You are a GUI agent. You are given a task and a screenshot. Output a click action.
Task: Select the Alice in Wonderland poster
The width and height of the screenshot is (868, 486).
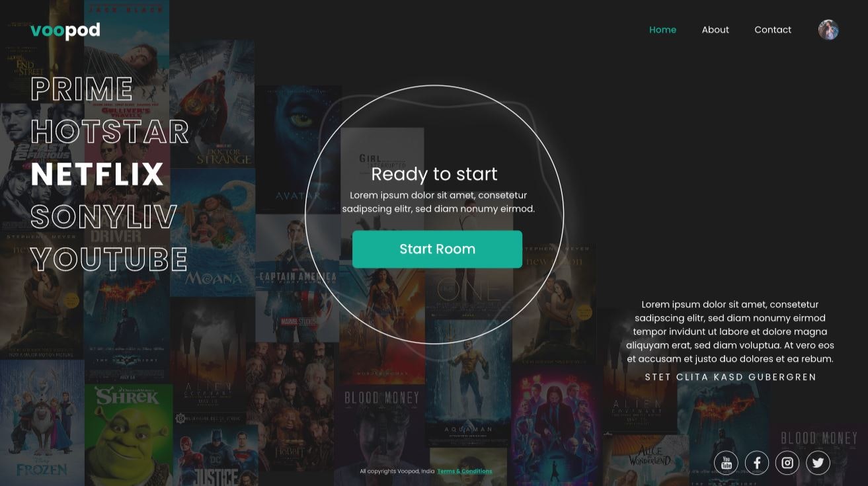(x=645, y=460)
